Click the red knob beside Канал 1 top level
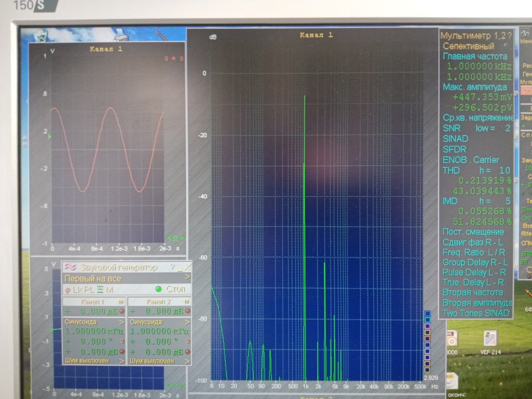 [x=122, y=311]
